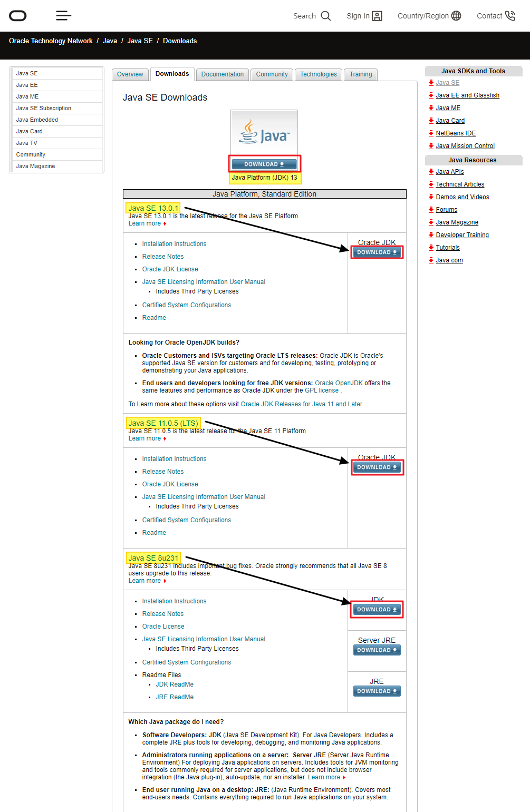The width and height of the screenshot is (530, 812).
Task: Click Learn more under Java SE 11.0.5
Action: (144, 438)
